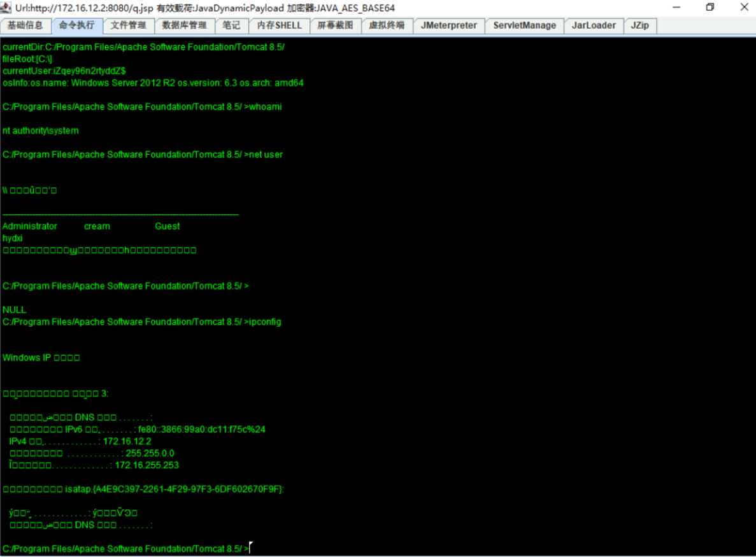Click the whoami command line

click(x=142, y=107)
